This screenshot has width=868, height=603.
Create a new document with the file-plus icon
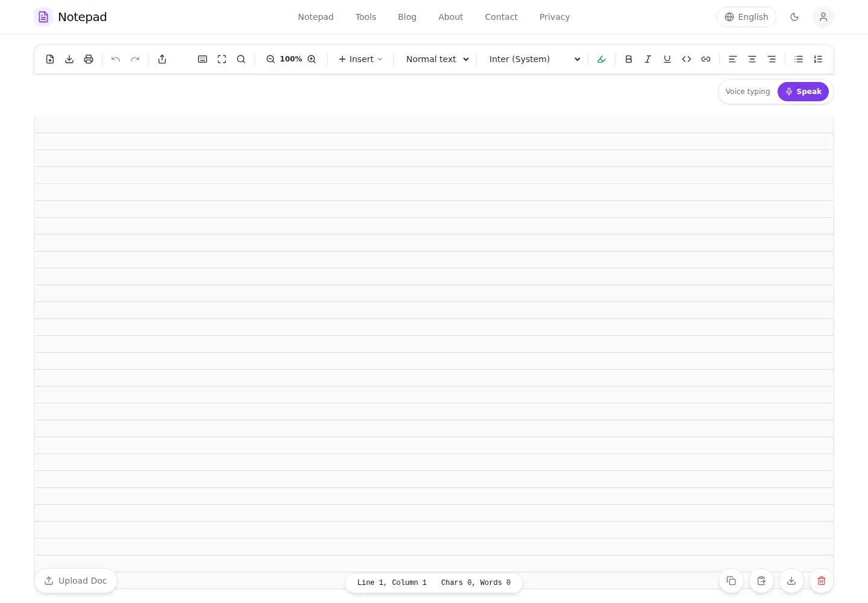[x=50, y=59]
